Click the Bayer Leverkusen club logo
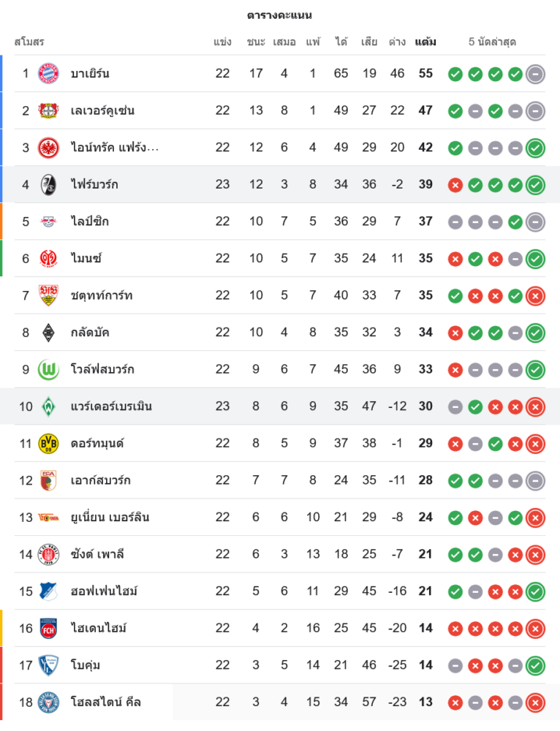The image size is (560, 731). click(48, 110)
